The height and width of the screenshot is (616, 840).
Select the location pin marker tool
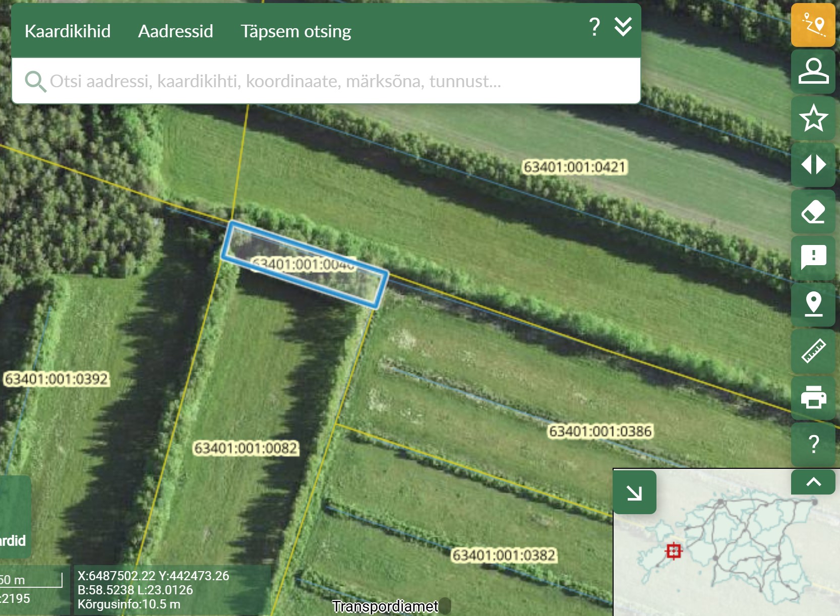(813, 304)
